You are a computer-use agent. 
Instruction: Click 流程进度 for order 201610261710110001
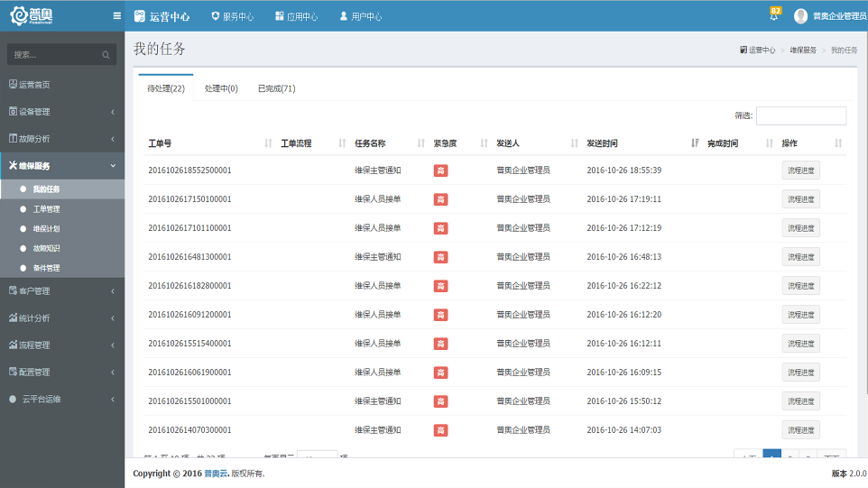coord(801,228)
